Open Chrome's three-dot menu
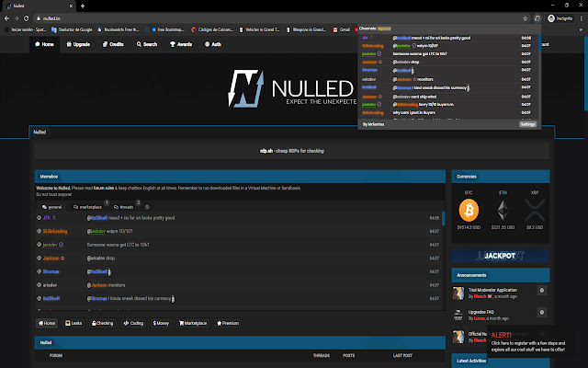Viewport: 588px width, 368px height. click(582, 18)
